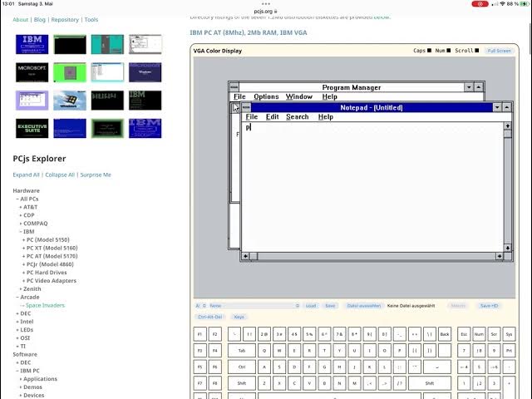Screen dimensions: 532x399
Task: Open Notepad Search menu
Action: click(x=298, y=116)
